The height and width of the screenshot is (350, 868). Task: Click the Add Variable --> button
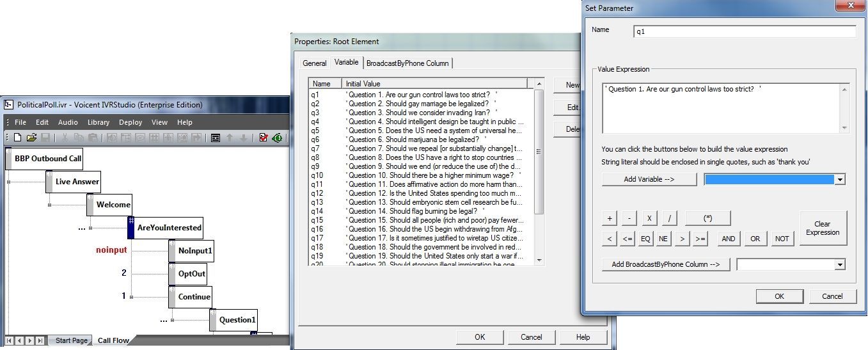(649, 180)
